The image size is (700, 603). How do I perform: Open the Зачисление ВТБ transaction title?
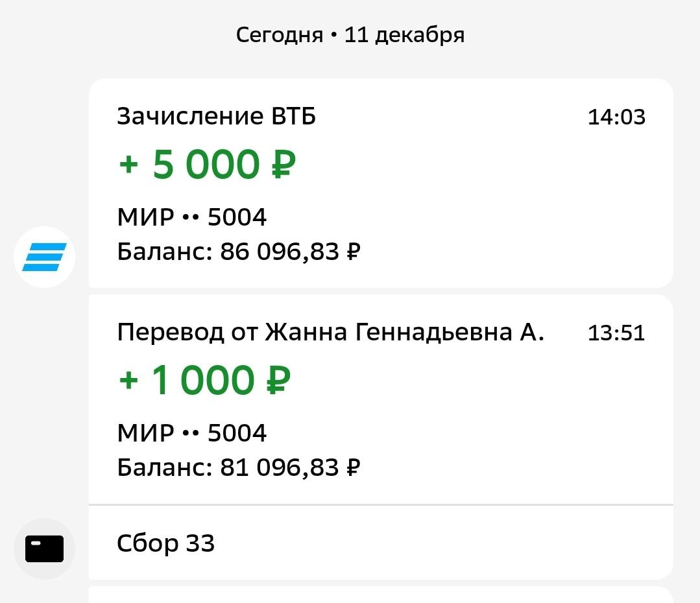tap(216, 117)
